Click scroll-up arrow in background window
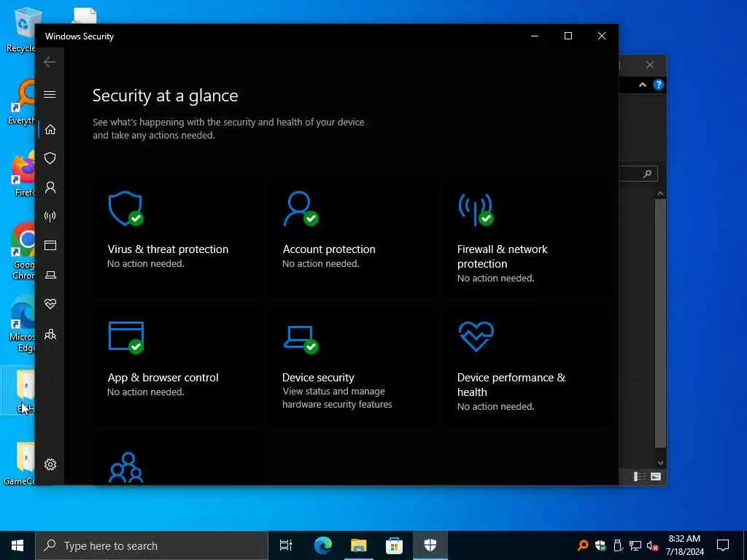Image resolution: width=747 pixels, height=560 pixels. tap(660, 193)
